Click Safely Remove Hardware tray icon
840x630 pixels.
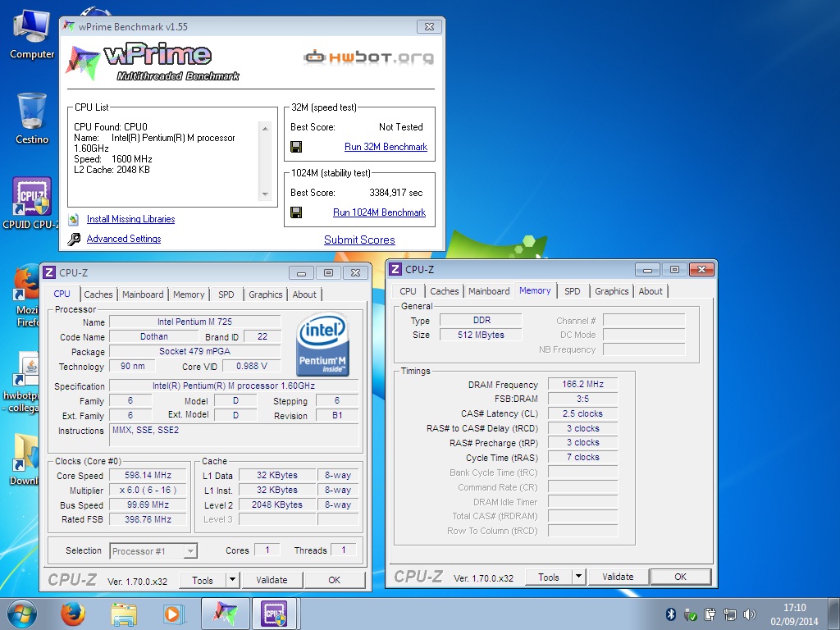tap(691, 614)
